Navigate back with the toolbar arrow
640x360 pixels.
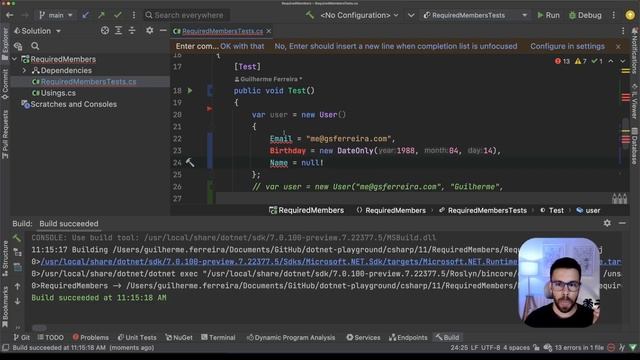(10, 15)
